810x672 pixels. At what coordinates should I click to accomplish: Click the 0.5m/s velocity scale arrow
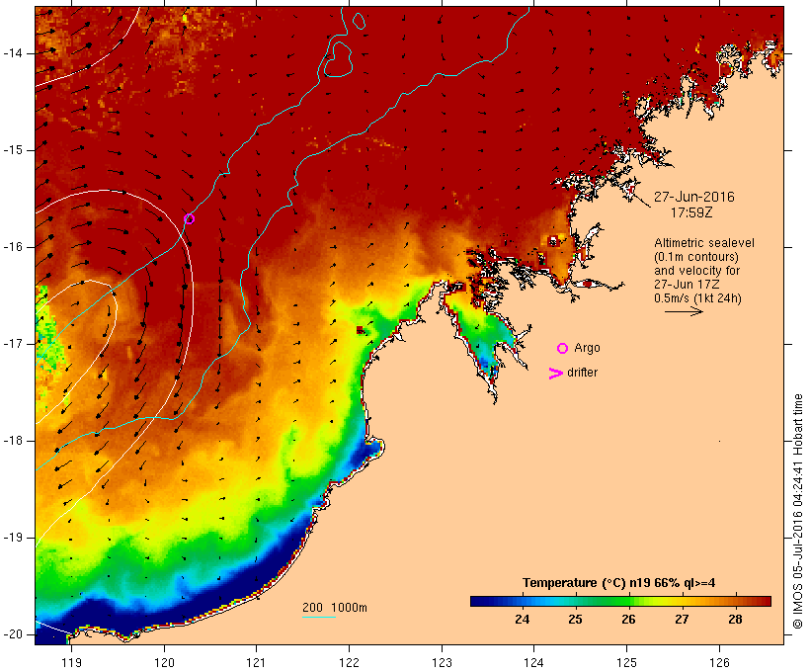pos(684,311)
